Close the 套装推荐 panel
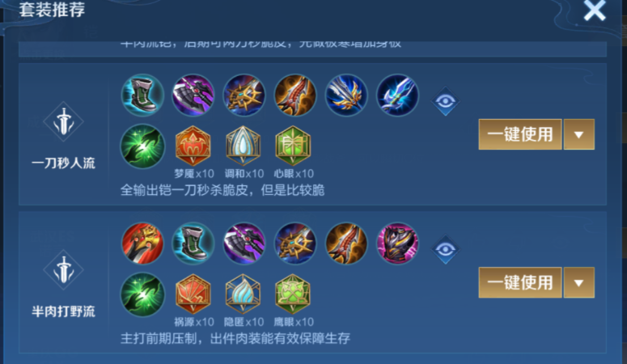The width and height of the screenshot is (627, 364). (x=595, y=11)
